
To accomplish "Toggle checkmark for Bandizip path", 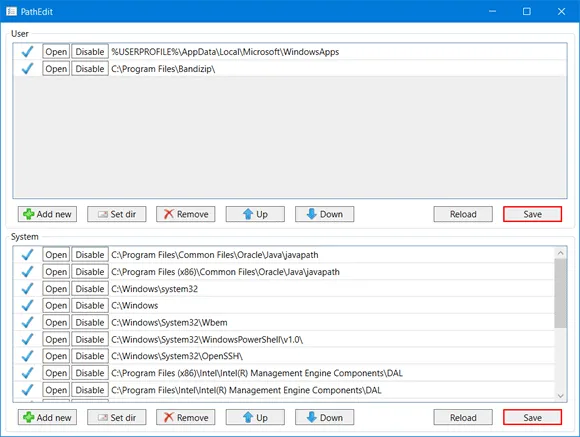I will [28, 68].
